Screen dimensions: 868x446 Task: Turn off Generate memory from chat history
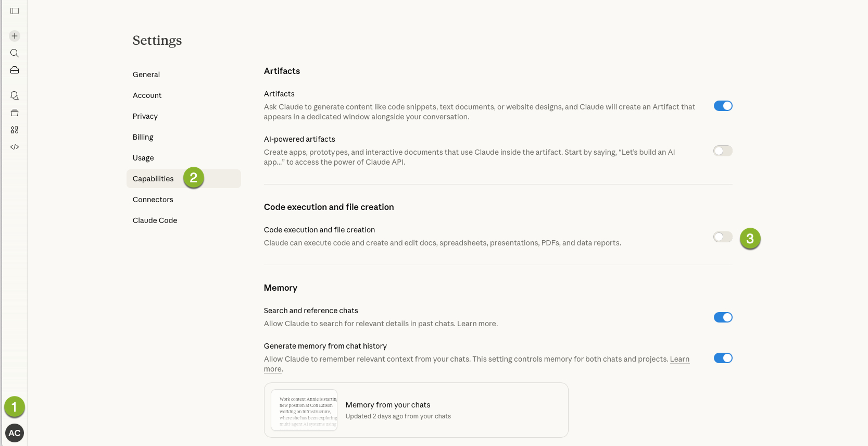click(723, 358)
